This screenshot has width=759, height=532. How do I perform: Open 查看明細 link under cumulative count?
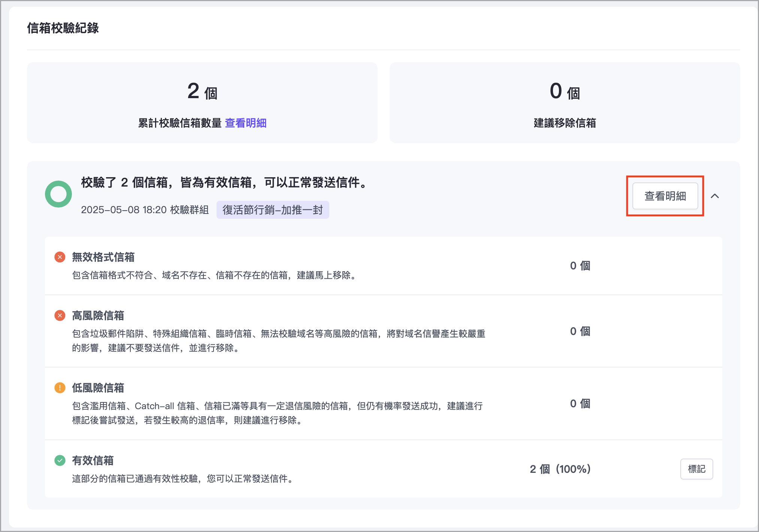coord(245,123)
